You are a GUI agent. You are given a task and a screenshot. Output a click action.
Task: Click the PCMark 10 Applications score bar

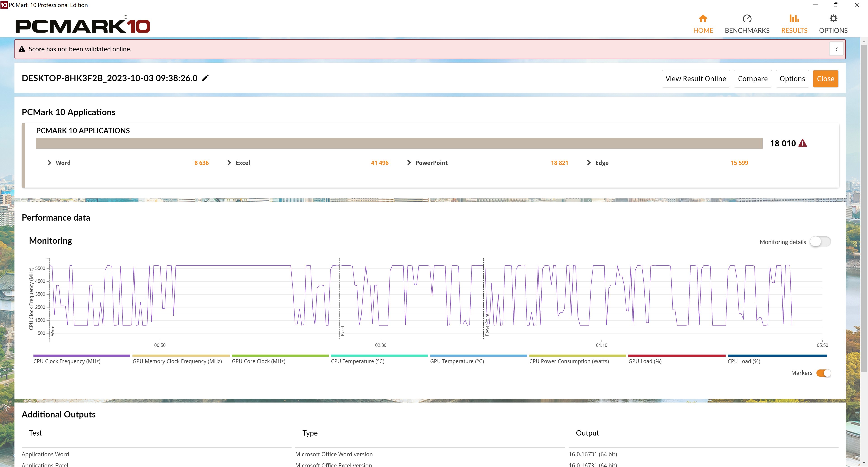tap(399, 143)
